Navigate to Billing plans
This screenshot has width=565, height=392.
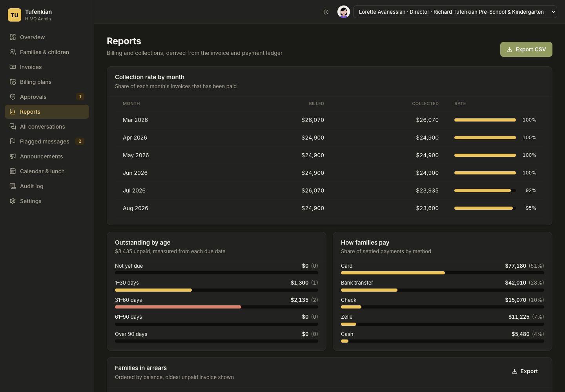pyautogui.click(x=47, y=82)
